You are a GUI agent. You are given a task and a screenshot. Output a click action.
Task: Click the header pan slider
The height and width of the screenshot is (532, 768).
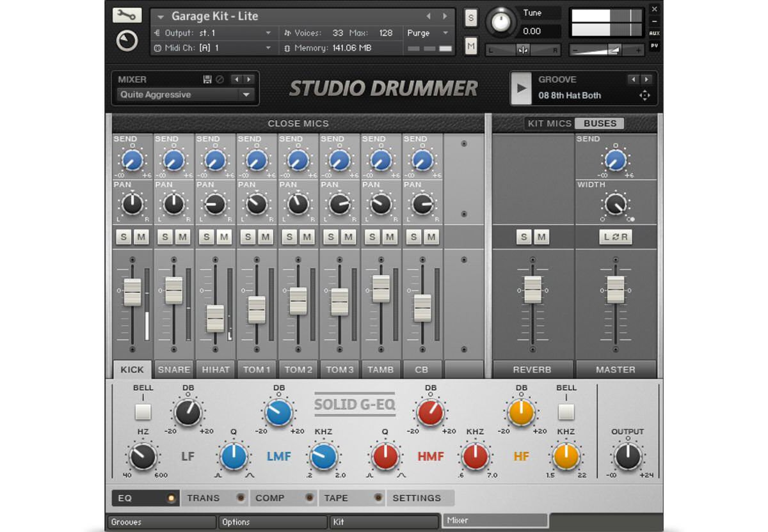[x=523, y=50]
